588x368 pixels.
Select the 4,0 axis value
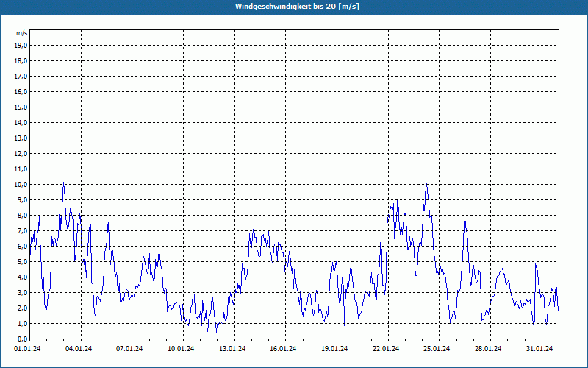[x=22, y=277]
